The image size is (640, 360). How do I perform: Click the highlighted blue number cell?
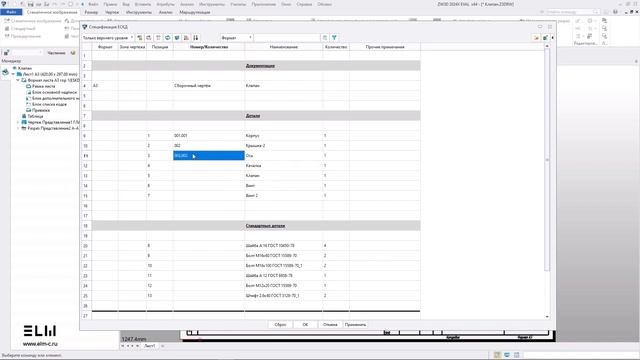coord(209,156)
